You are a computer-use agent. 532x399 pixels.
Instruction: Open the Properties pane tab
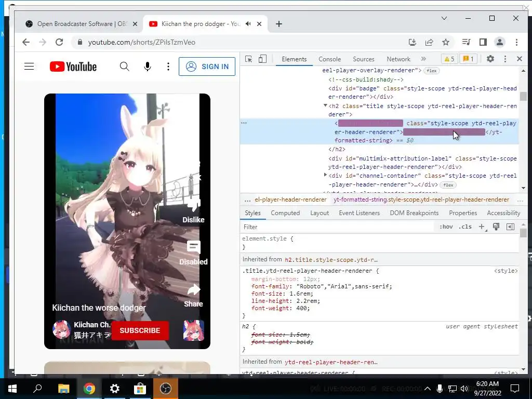463,212
